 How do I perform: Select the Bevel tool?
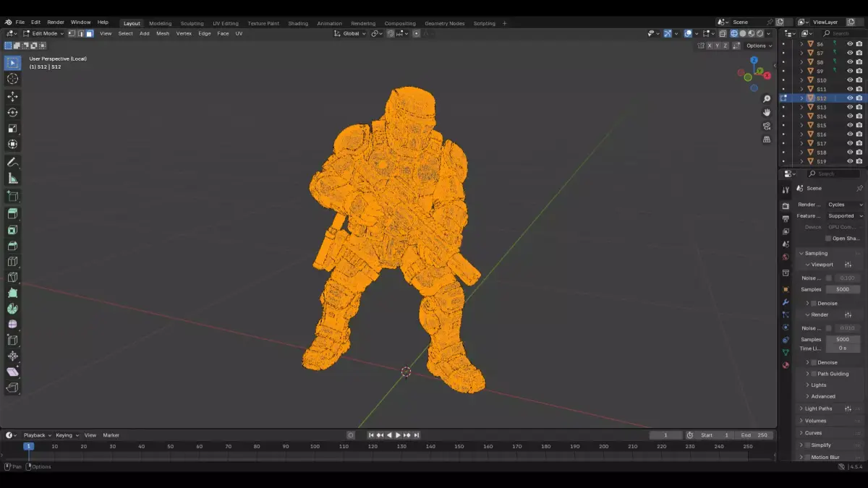point(12,246)
